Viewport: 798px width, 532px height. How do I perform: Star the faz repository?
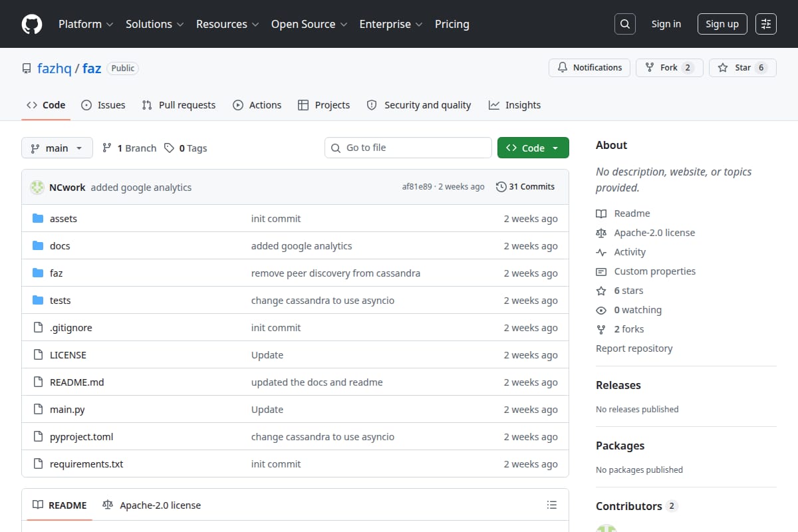coord(743,68)
